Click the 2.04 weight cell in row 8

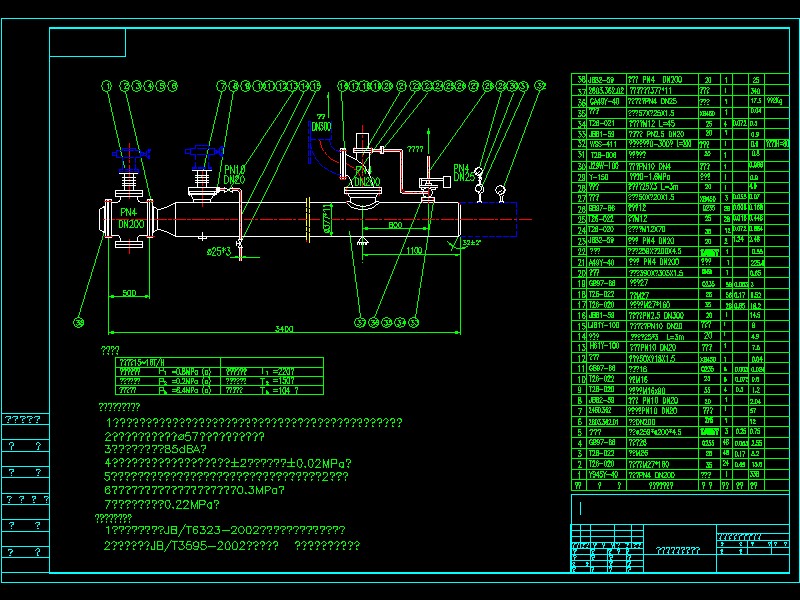coord(756,401)
